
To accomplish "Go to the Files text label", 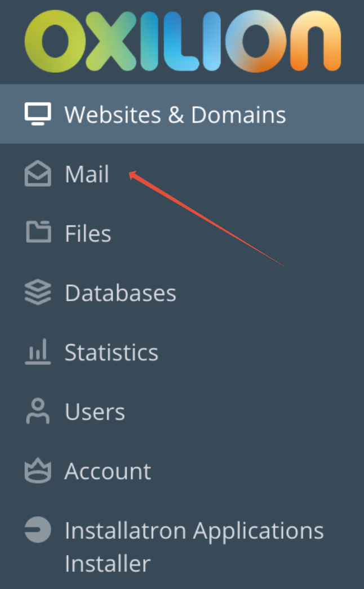I will (x=88, y=233).
